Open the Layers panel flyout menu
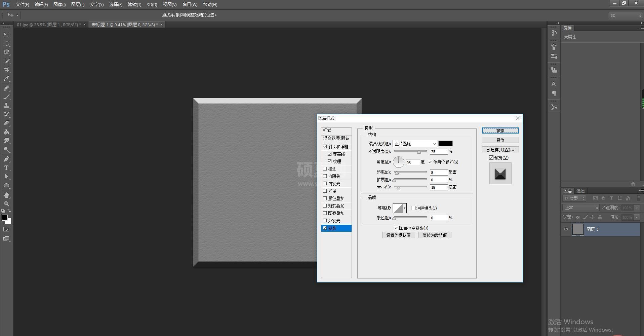 [641, 191]
